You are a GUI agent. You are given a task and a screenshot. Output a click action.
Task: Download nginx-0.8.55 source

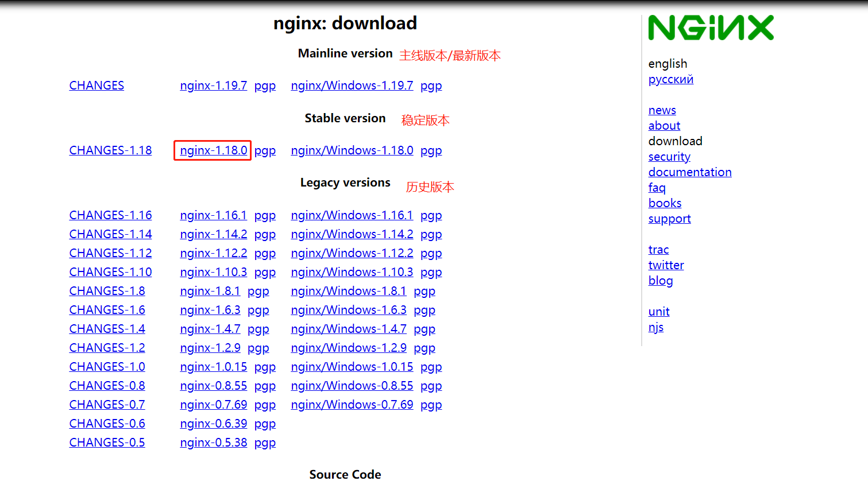(214, 386)
